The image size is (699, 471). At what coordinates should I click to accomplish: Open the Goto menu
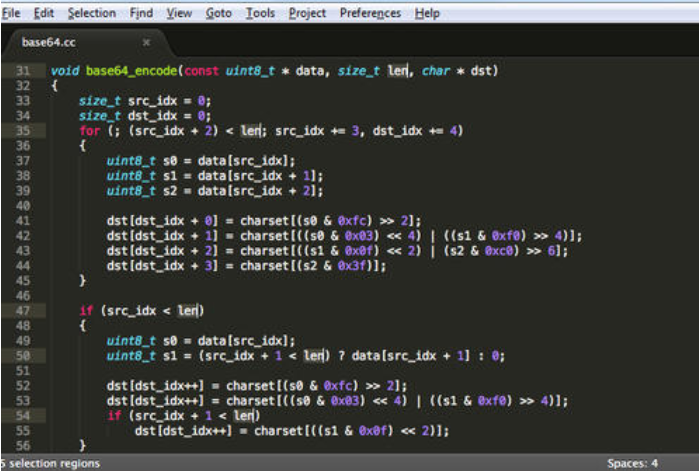click(x=219, y=13)
